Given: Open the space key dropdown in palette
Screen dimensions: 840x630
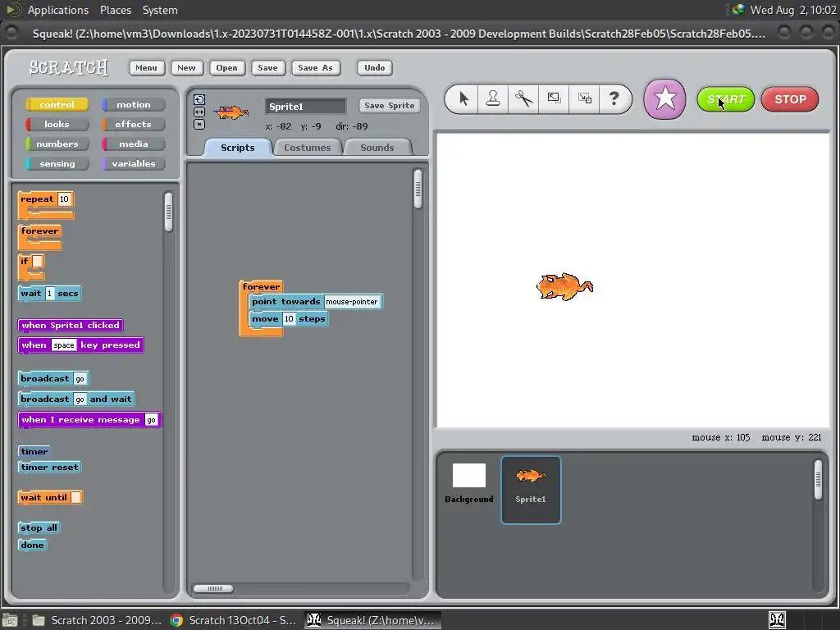Looking at the screenshot, I should tap(64, 345).
